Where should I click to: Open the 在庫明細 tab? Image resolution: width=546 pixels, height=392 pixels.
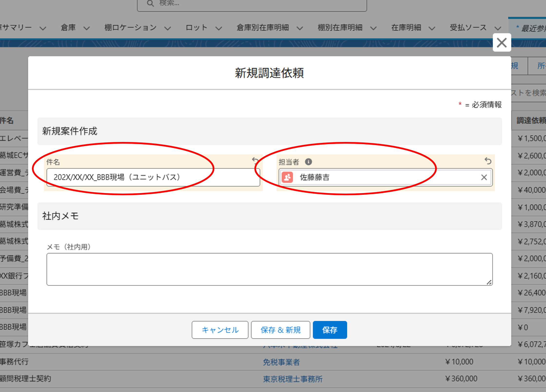click(406, 28)
